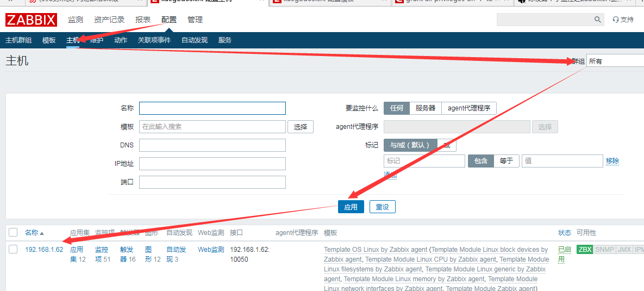Tick the checkbox for host 192.168.1.62
Image resolution: width=644 pixels, height=291 pixels.
[x=13, y=249]
